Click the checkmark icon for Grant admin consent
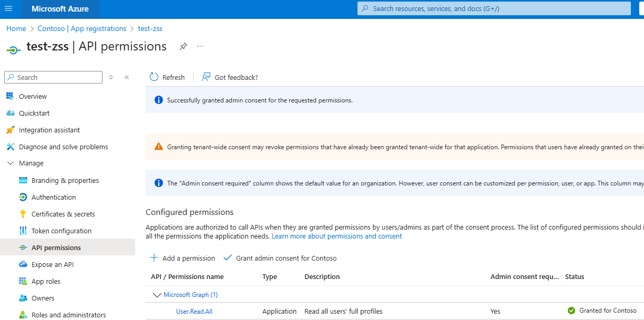The height and width of the screenshot is (320, 644). click(x=228, y=257)
